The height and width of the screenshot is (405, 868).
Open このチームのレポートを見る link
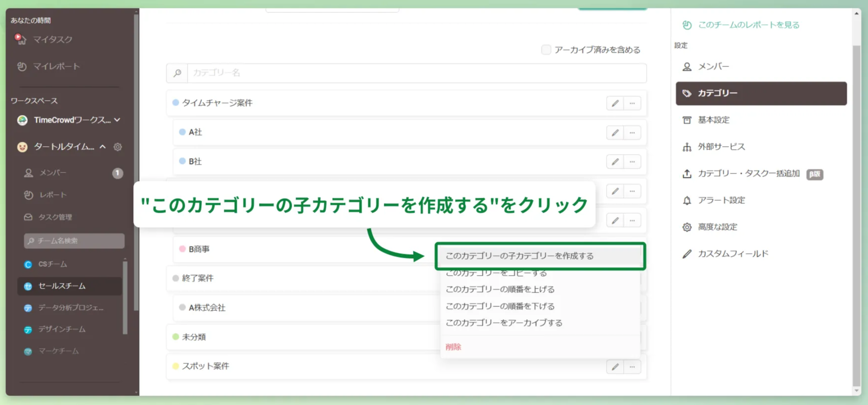tap(748, 25)
